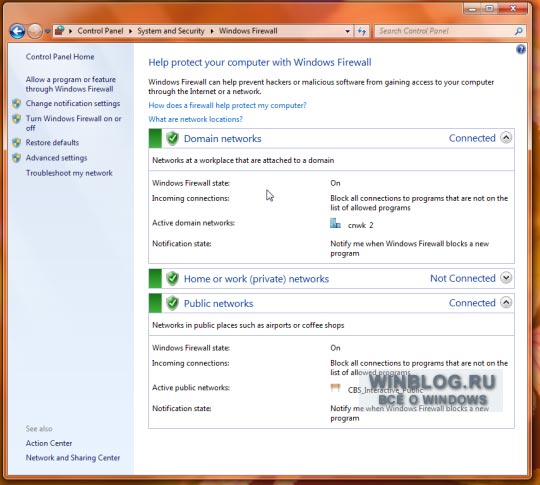Click the Forward navigation arrow button
540x485 pixels.
35,31
